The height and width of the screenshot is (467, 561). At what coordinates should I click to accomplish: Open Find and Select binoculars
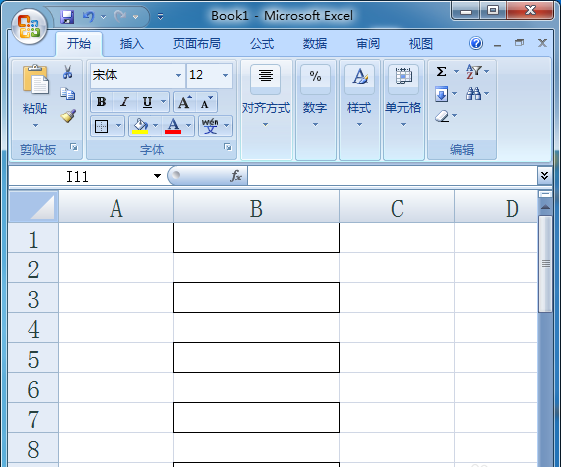click(473, 94)
